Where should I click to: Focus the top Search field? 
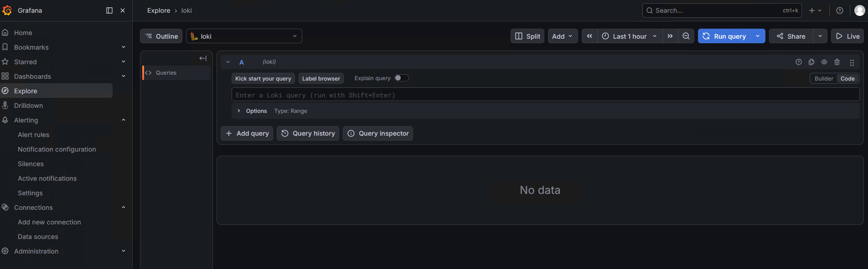[722, 10]
